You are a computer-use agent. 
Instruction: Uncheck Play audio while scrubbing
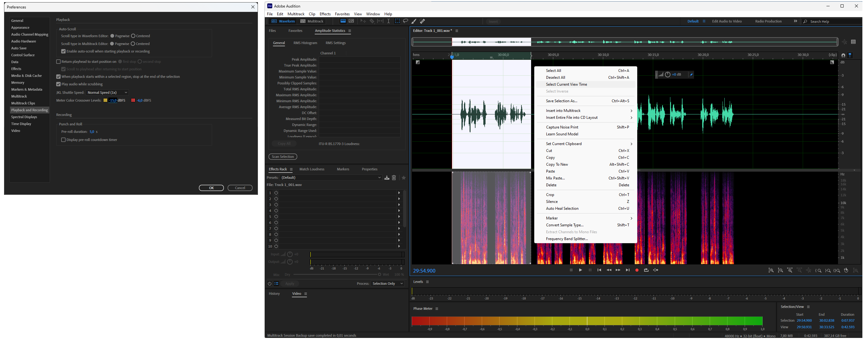[x=58, y=84]
